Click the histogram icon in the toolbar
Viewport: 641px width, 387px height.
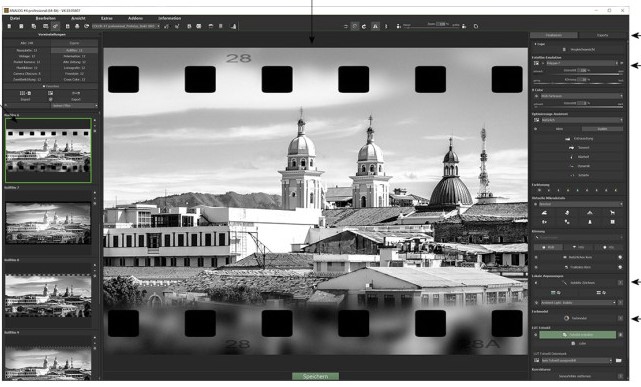tap(233, 26)
